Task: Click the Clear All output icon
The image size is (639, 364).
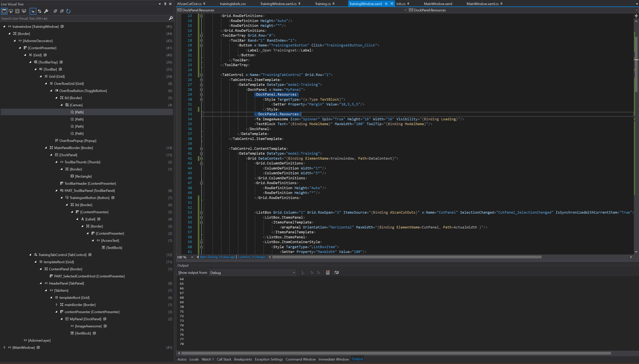Action: pos(328,272)
